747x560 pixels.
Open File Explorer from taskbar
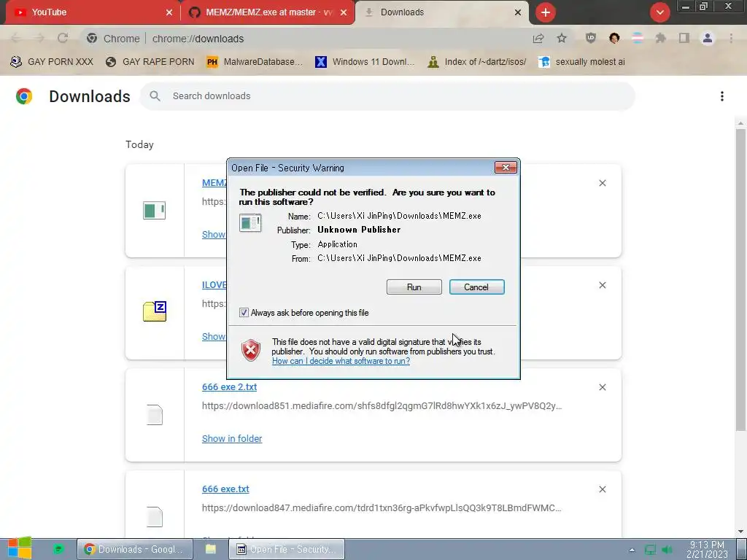tap(211, 549)
